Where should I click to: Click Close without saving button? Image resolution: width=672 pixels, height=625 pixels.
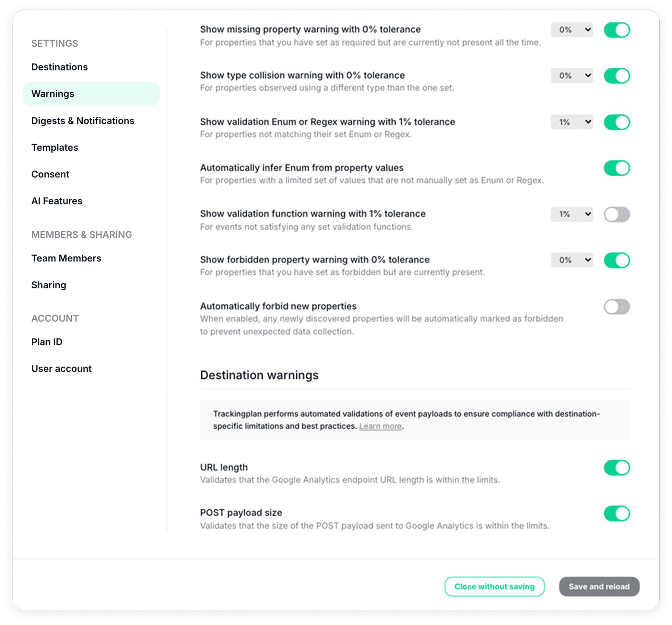point(494,586)
